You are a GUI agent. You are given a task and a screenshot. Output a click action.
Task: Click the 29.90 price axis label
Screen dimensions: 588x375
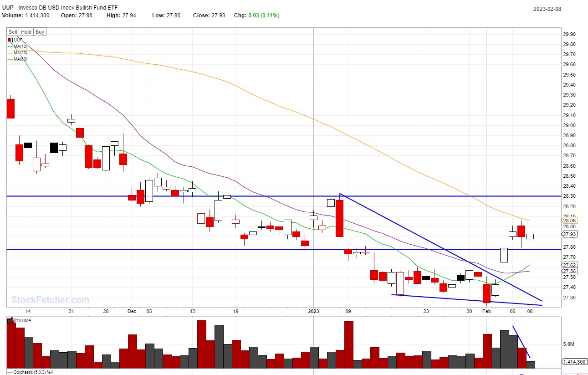[569, 35]
